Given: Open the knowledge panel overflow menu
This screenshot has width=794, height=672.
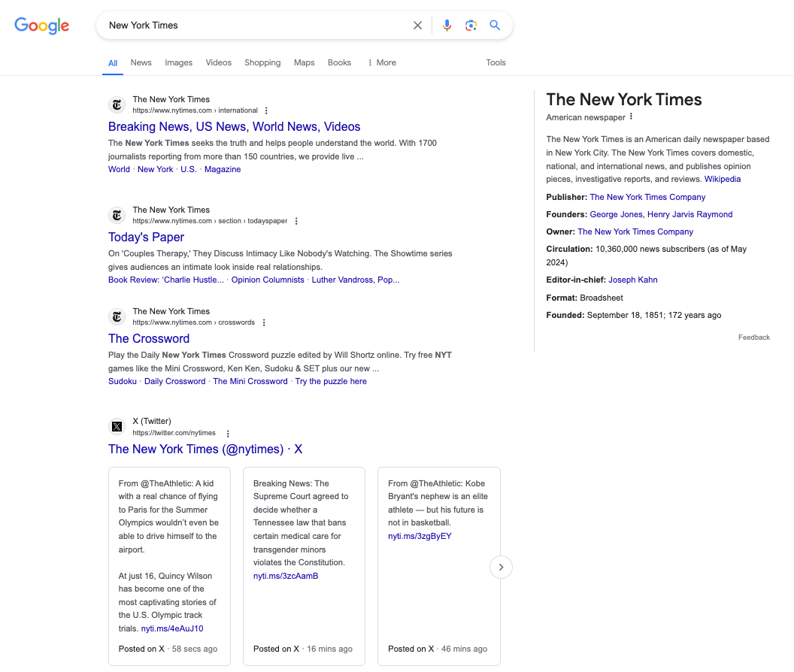Looking at the screenshot, I should click(632, 116).
